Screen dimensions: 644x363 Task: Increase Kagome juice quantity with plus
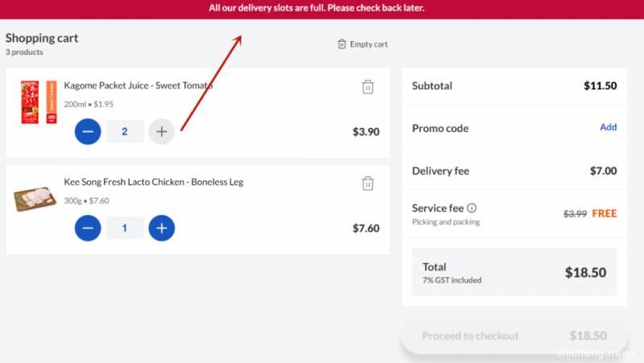point(162,131)
